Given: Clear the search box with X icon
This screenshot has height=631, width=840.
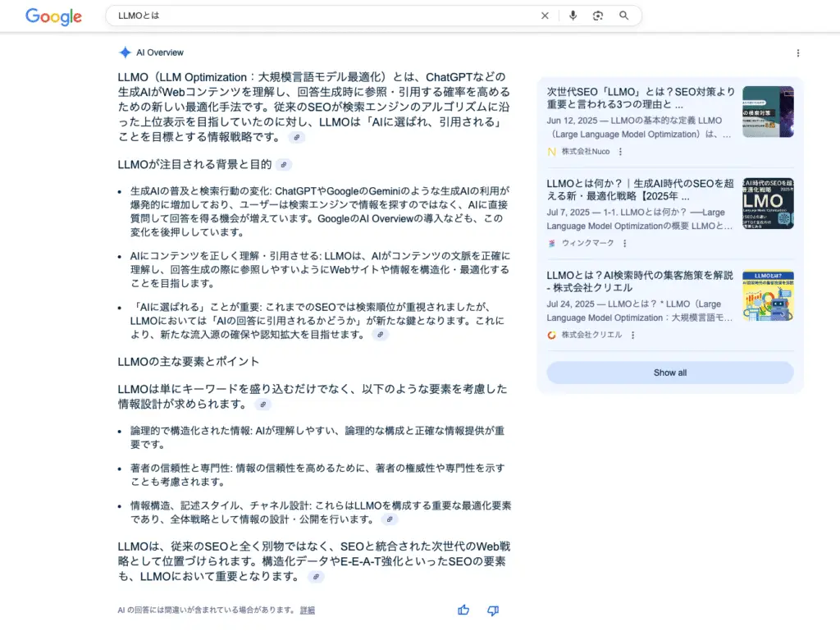Looking at the screenshot, I should (x=545, y=16).
